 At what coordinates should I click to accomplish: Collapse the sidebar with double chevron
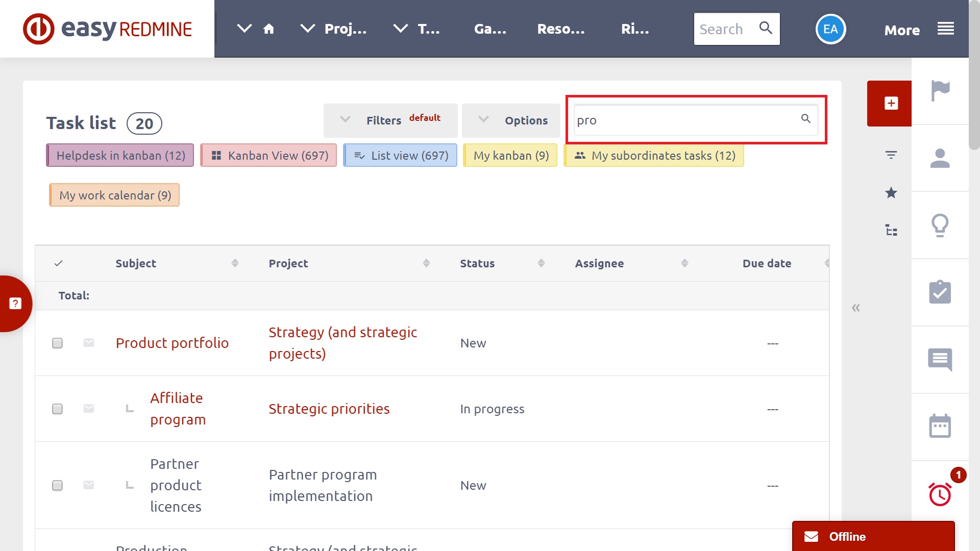[x=856, y=308]
